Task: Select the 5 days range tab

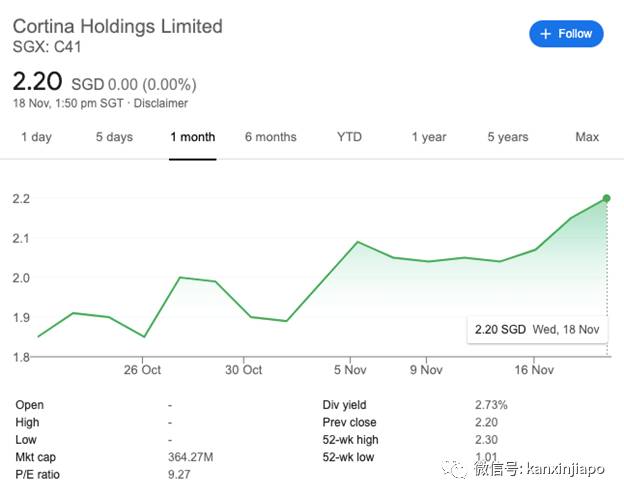Action: coord(114,137)
